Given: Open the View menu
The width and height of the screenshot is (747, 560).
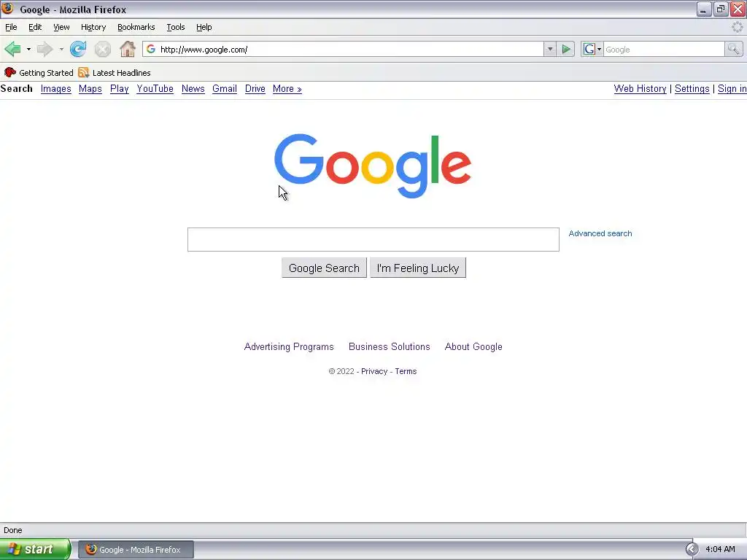Looking at the screenshot, I should [x=61, y=27].
